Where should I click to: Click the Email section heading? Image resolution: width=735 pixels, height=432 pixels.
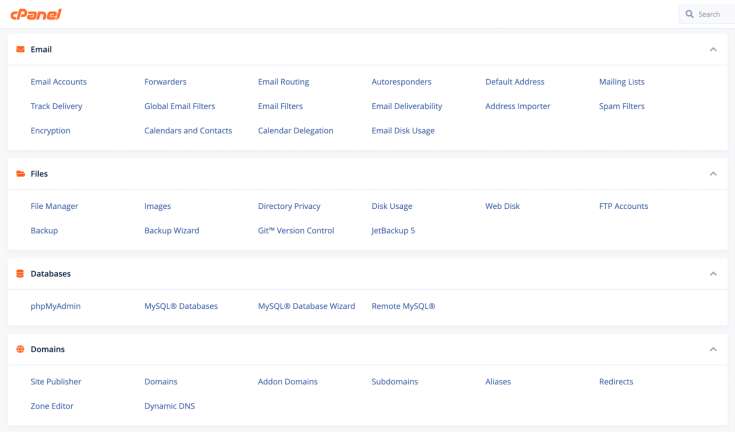coord(41,49)
